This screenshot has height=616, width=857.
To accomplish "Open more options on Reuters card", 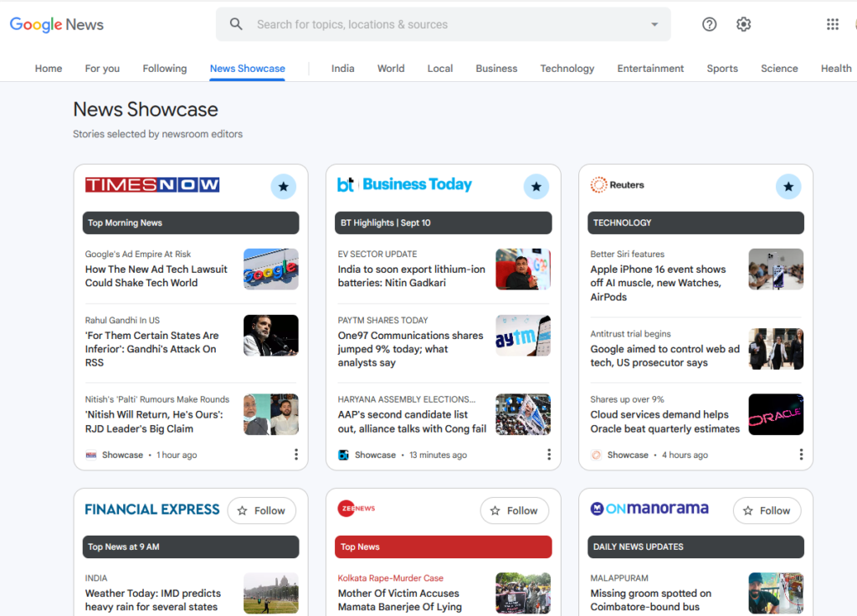I will [x=801, y=454].
